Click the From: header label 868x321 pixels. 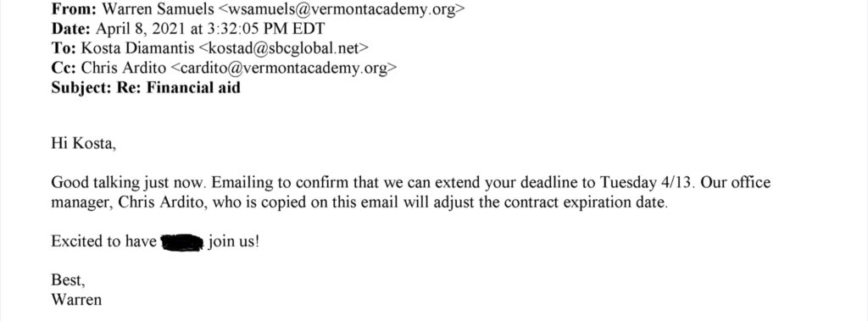[67, 9]
